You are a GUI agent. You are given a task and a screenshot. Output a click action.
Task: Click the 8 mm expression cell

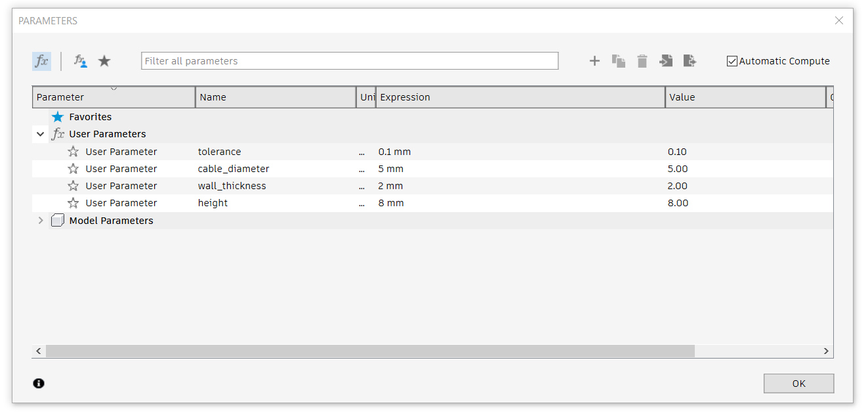(x=520, y=203)
